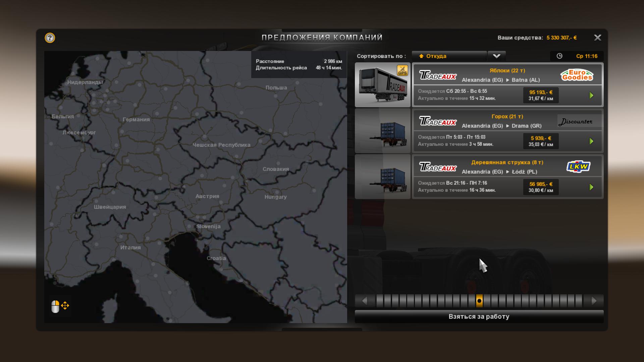The image size is (644, 362).
Task: Go to next page with right arrow
Action: 594,301
